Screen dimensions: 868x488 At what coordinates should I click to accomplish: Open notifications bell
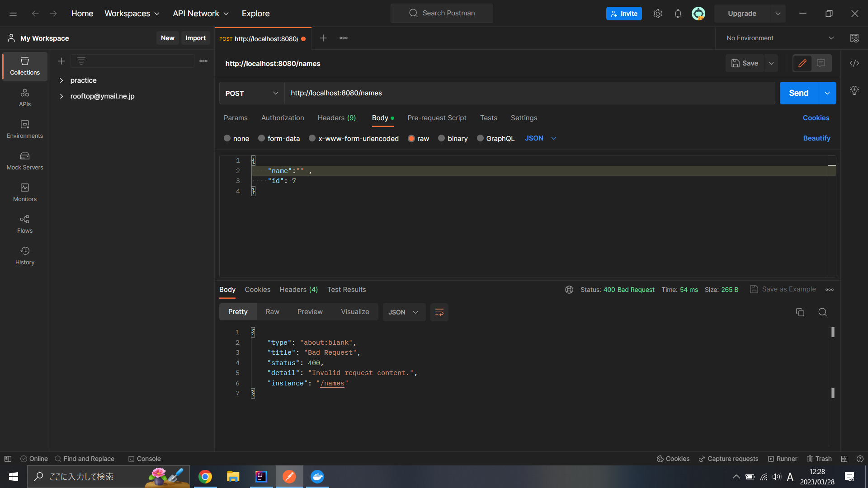click(678, 13)
